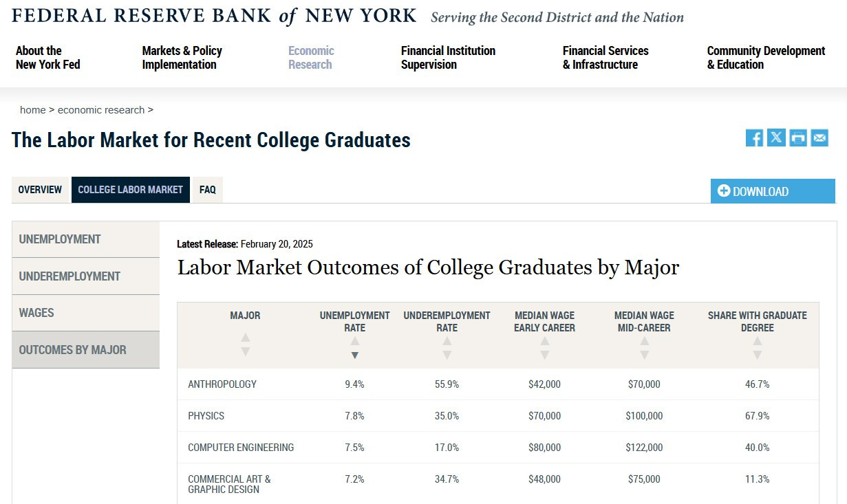
Task: Go to home breadcrumb link
Action: (x=32, y=110)
